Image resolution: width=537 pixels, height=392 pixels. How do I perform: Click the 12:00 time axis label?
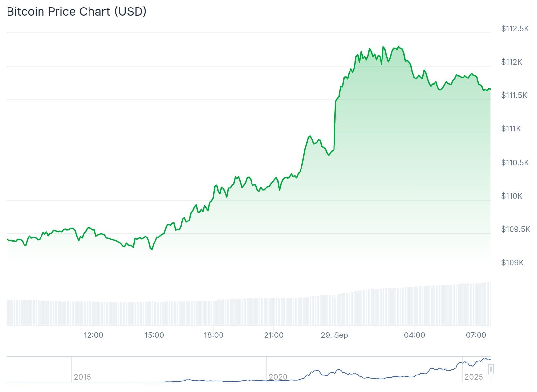tap(93, 335)
